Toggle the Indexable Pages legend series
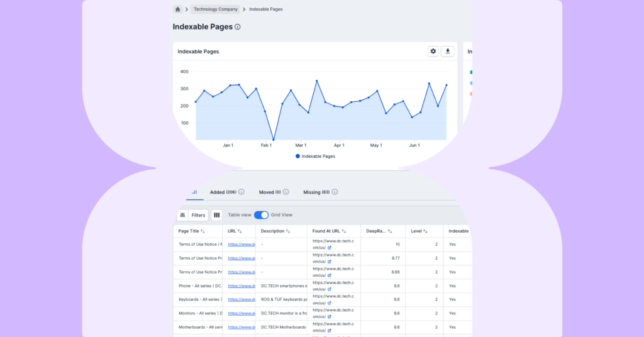 [x=316, y=156]
